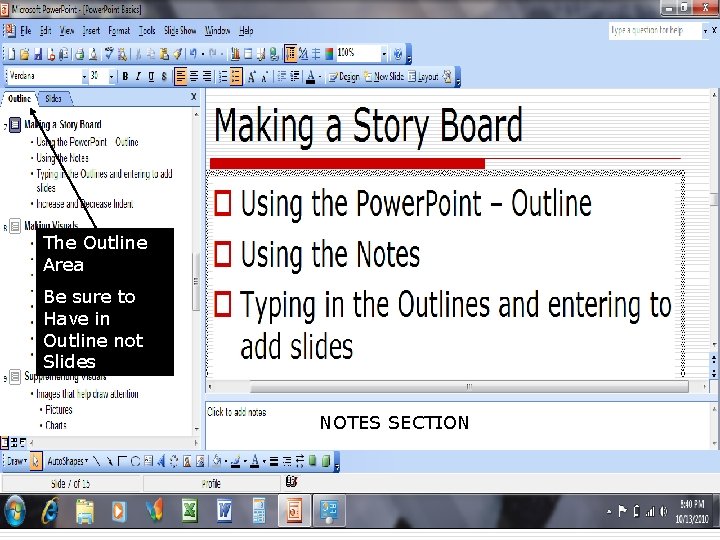Select the Line drawing tool
Screen dimensions: 720x540
(96, 461)
